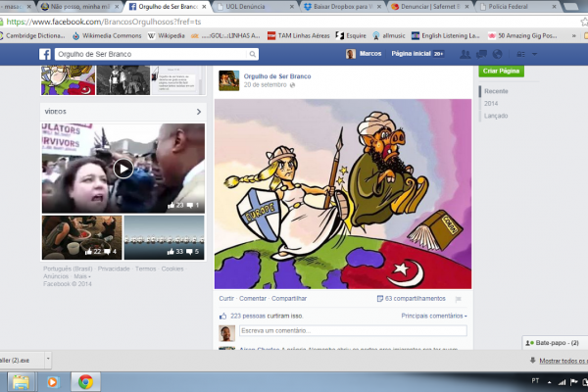Open allmusic bookmark
The height and width of the screenshot is (392, 588).
pyautogui.click(x=389, y=35)
